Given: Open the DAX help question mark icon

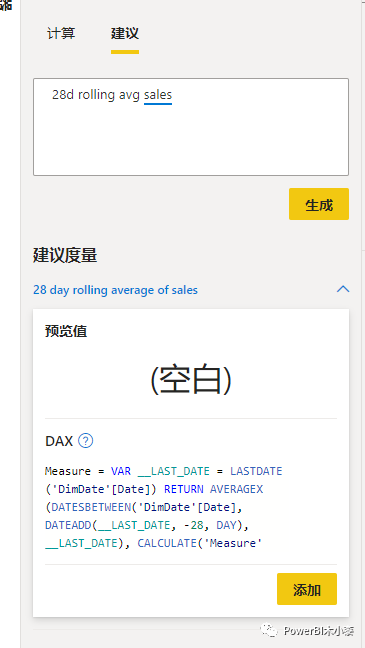Looking at the screenshot, I should 86,441.
